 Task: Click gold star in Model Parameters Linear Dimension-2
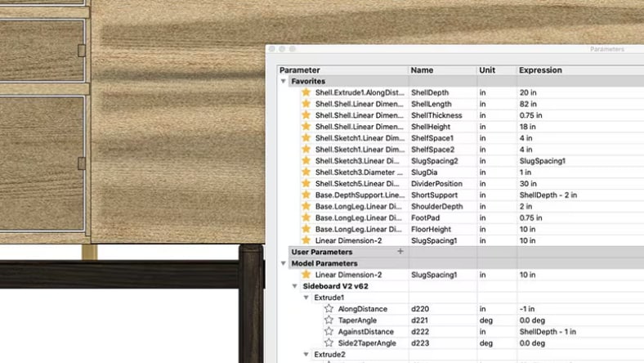pos(306,275)
